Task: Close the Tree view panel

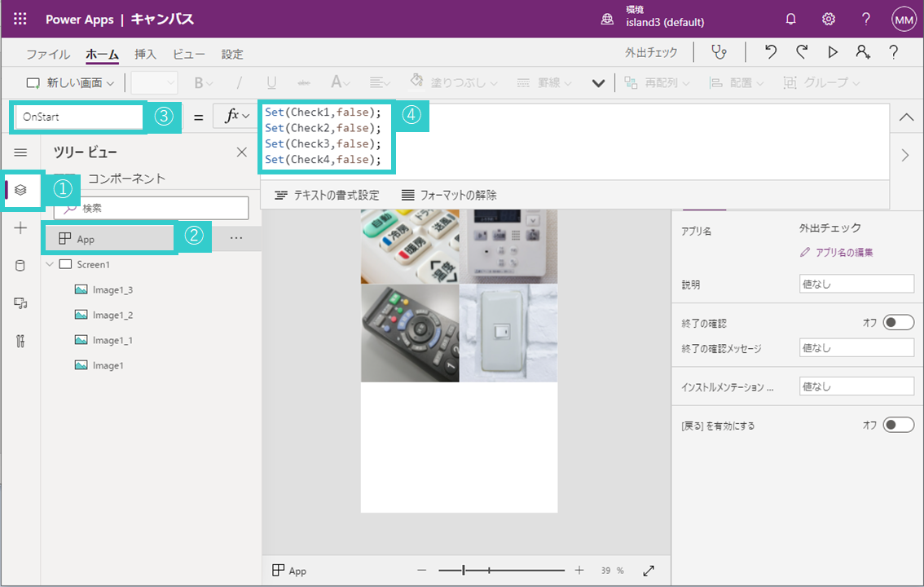Action: tap(242, 152)
